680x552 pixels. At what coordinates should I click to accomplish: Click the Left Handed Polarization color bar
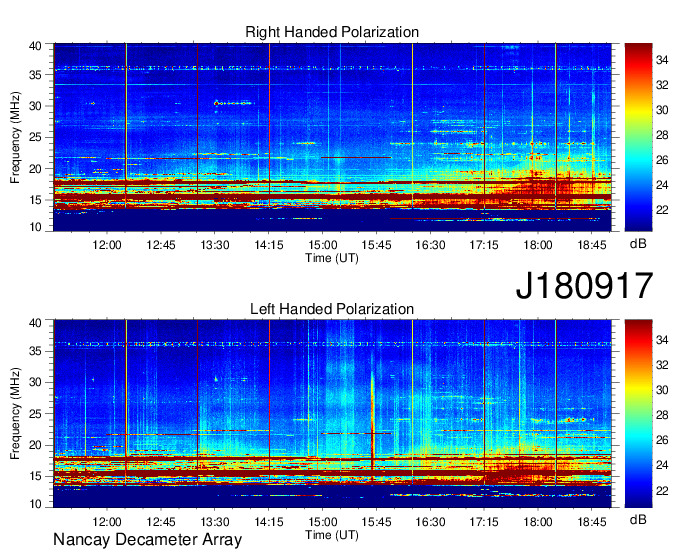(x=638, y=413)
